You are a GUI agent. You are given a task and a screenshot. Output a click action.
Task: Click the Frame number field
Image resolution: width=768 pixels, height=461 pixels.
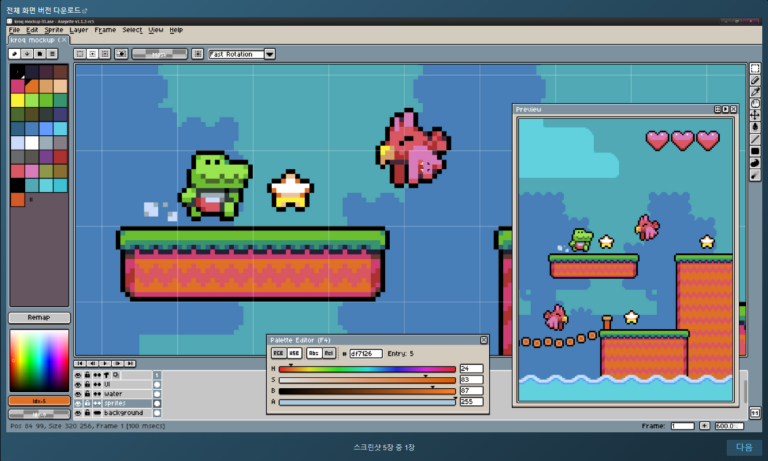(x=682, y=426)
